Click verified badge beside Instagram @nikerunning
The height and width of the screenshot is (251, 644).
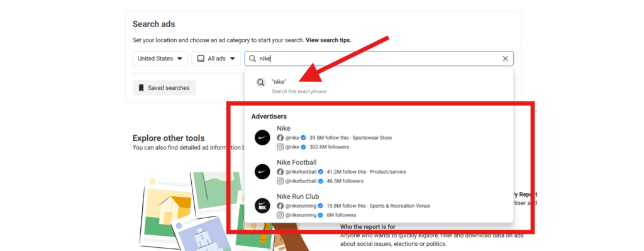pyautogui.click(x=320, y=215)
